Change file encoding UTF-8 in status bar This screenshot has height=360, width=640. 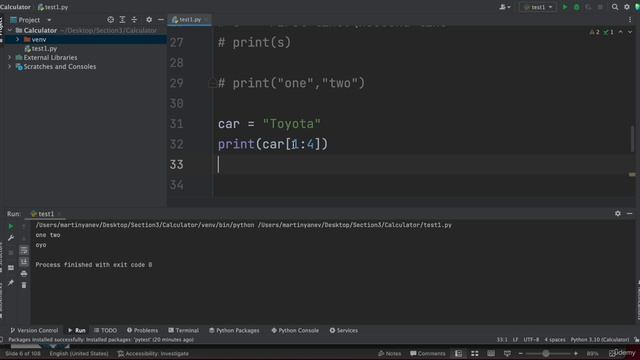(x=531, y=340)
